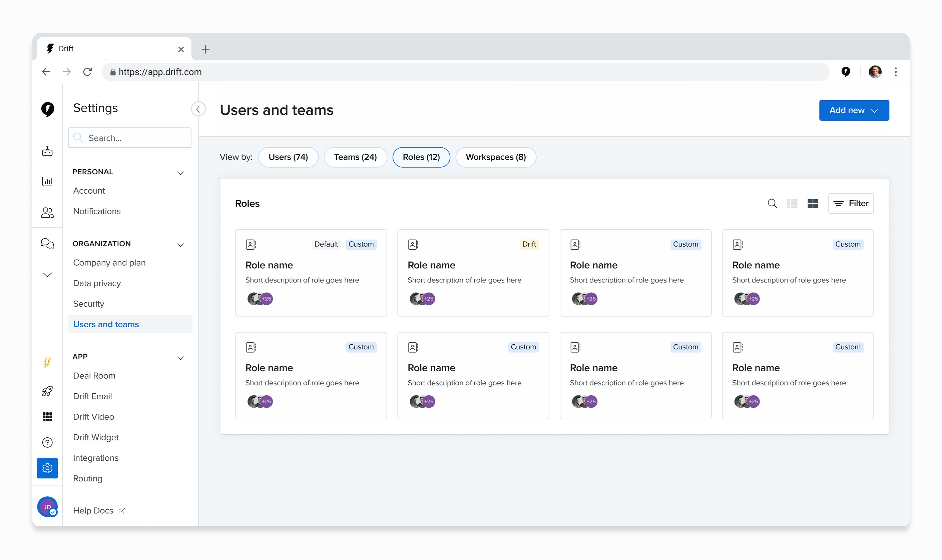Click the settings Search field
942x560 pixels.
point(129,138)
